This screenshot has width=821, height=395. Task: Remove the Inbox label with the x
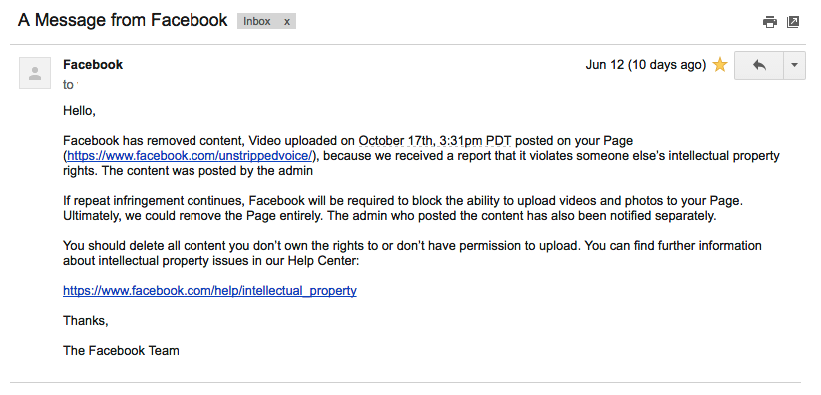pos(287,21)
